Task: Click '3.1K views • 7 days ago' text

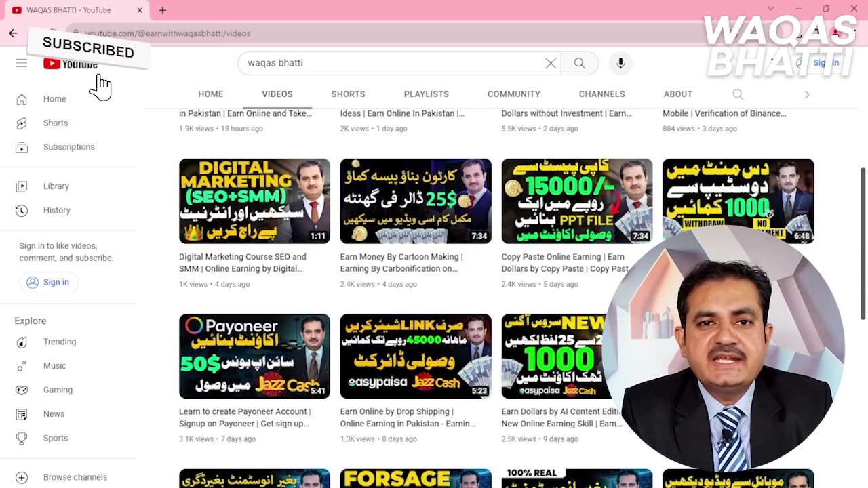Action: (217, 439)
